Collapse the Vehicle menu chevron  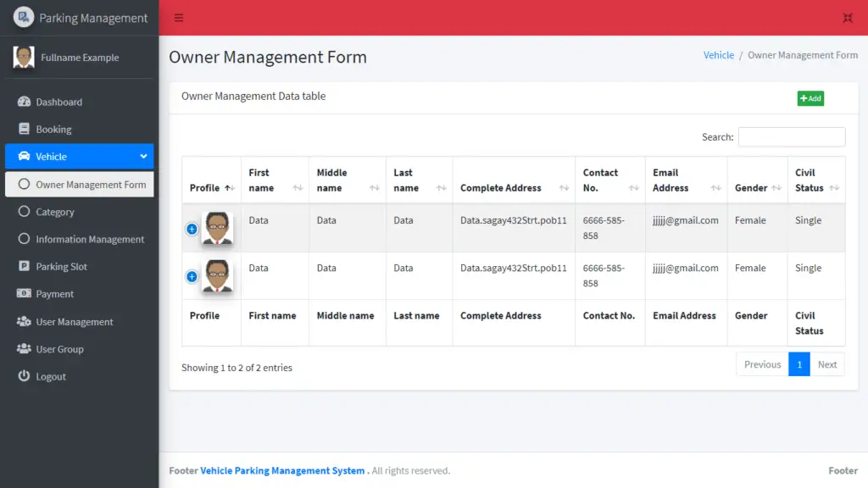[x=143, y=156]
